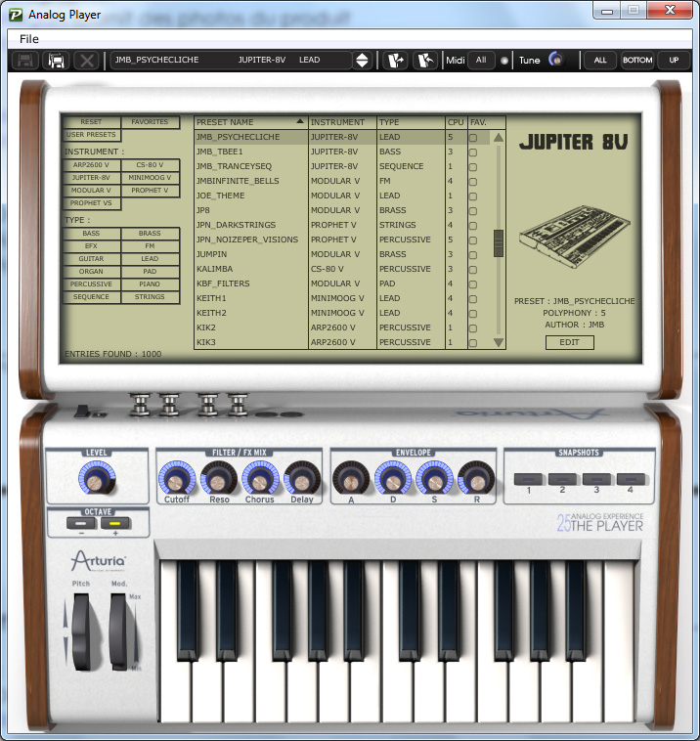Click the Mod wheel
The height and width of the screenshot is (741, 700).
[x=118, y=632]
